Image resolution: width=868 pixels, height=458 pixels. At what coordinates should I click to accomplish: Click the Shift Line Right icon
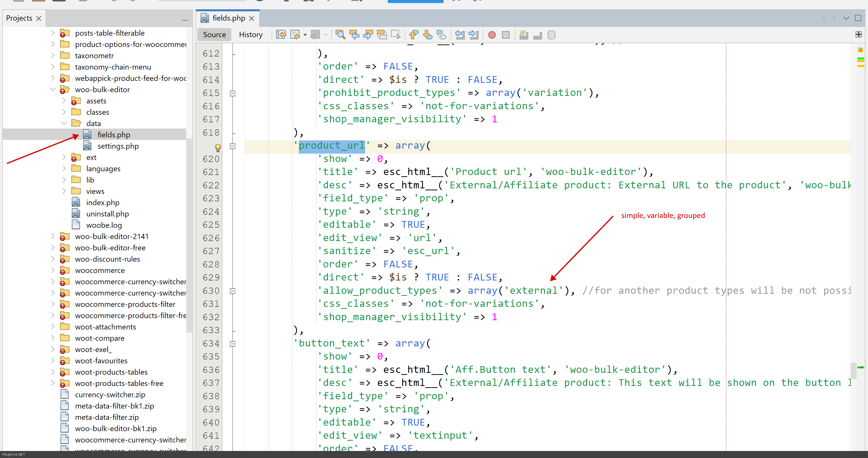(474, 35)
